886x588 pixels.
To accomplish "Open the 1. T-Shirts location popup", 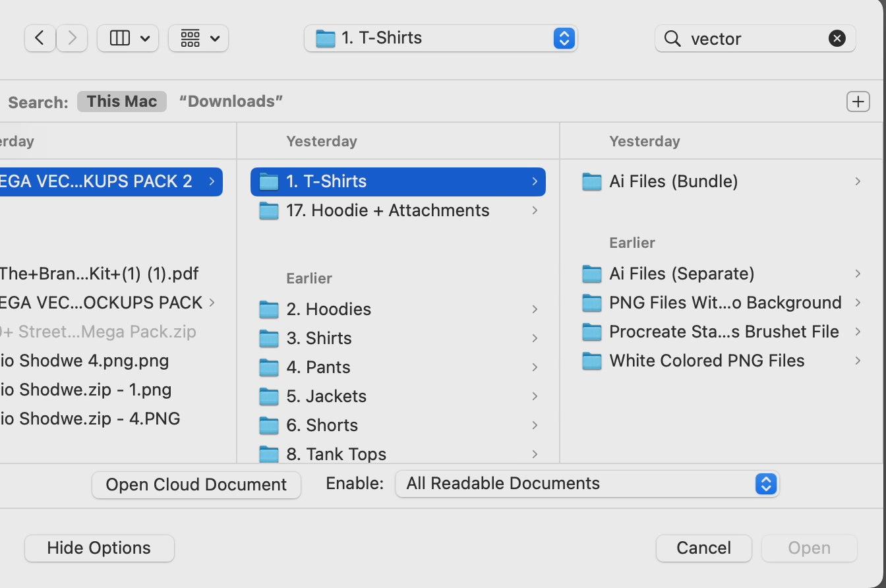I will point(440,38).
